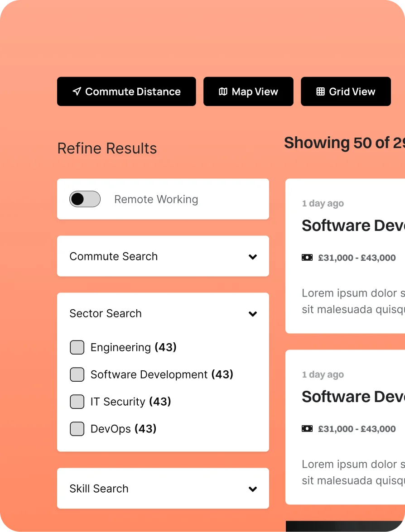Toggle the Remote Working switch
Viewport: 405px width, 532px height.
coord(85,199)
